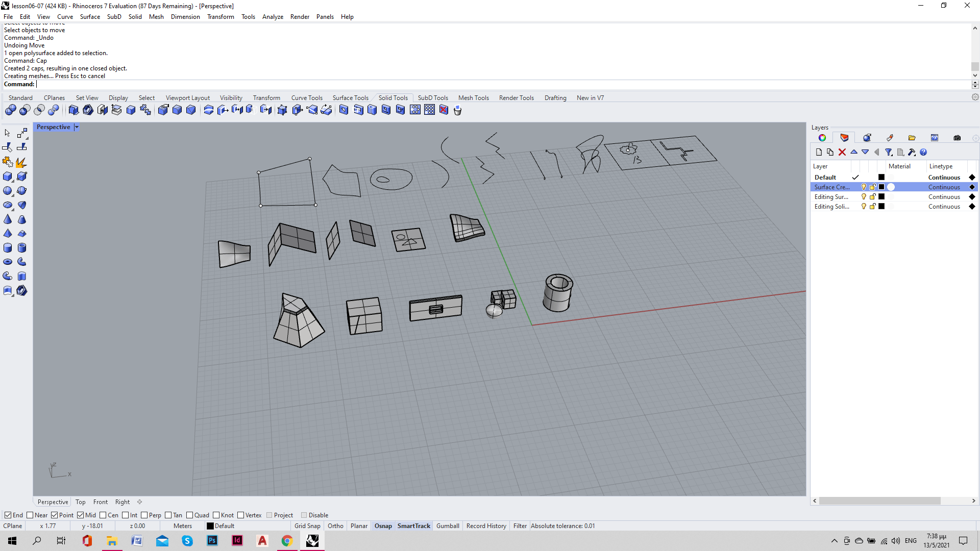Toggle Ortho mode in status bar

point(335,526)
